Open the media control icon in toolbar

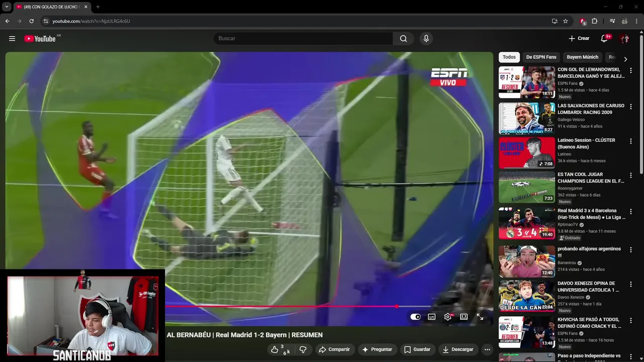pyautogui.click(x=612, y=21)
